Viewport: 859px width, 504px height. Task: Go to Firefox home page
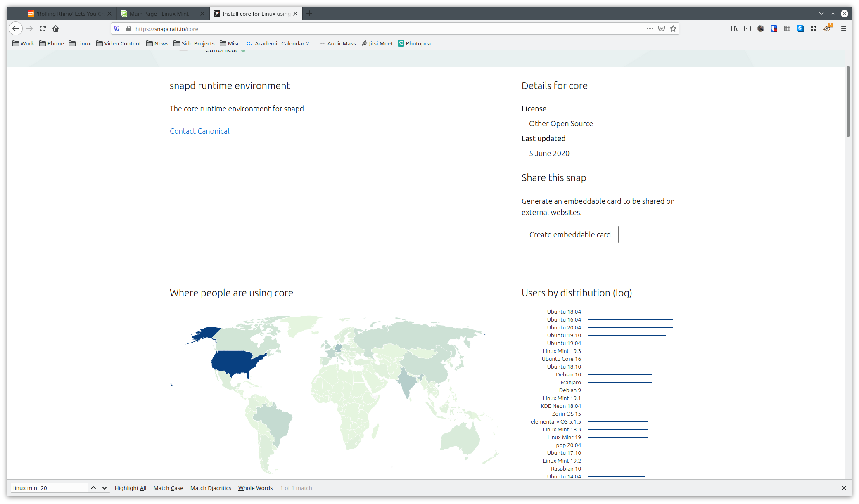[x=56, y=28]
